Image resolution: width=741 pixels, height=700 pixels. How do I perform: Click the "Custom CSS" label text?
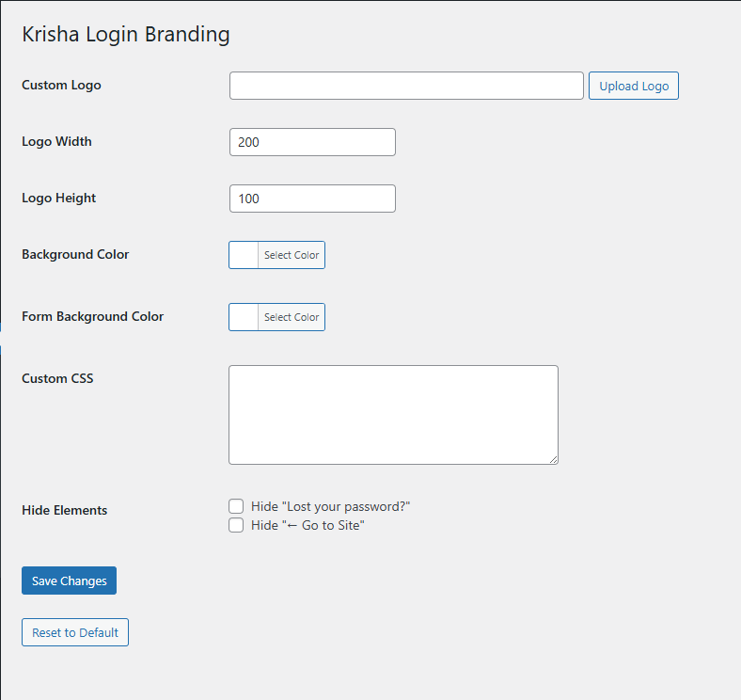(x=57, y=378)
